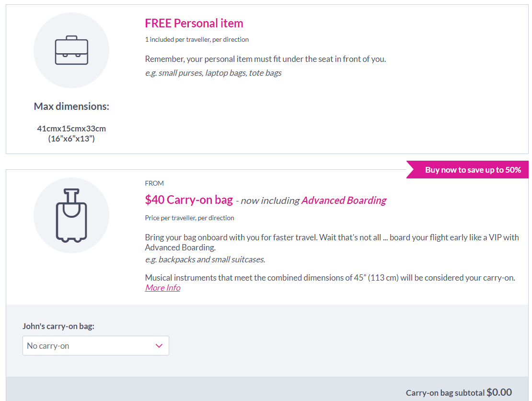Click the musical instruments description text

pyautogui.click(x=330, y=278)
